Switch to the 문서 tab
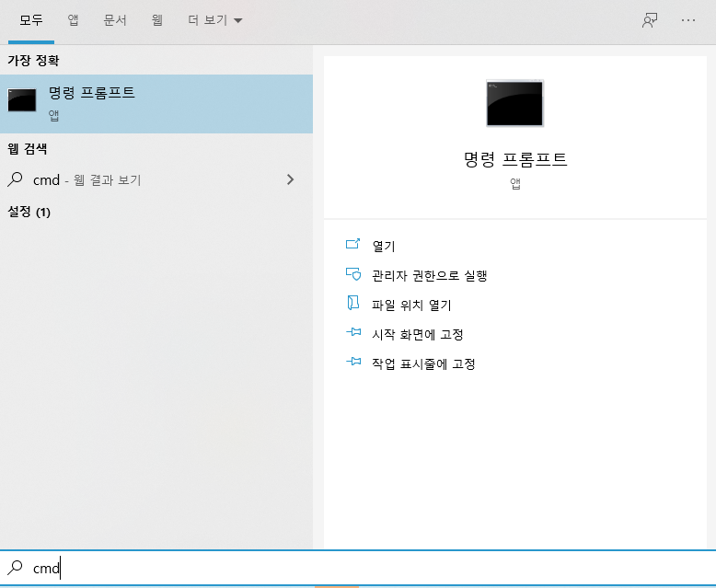Viewport: 716px width, 588px height. click(x=115, y=20)
